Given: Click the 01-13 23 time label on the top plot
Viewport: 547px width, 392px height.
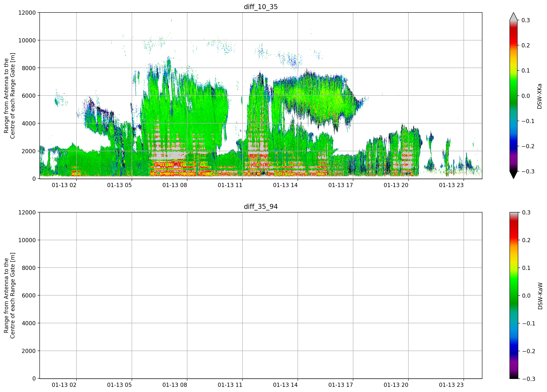Looking at the screenshot, I should coord(451,185).
